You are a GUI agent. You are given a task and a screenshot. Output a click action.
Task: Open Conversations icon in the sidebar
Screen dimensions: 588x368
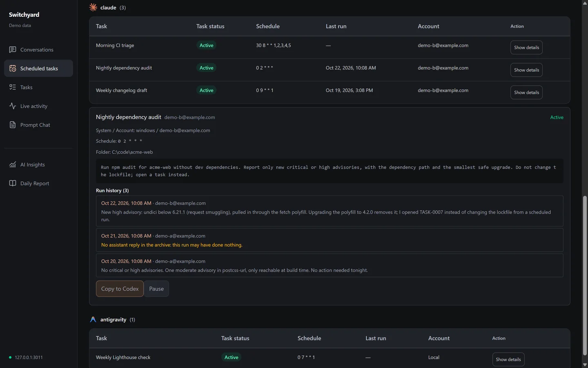pyautogui.click(x=13, y=49)
